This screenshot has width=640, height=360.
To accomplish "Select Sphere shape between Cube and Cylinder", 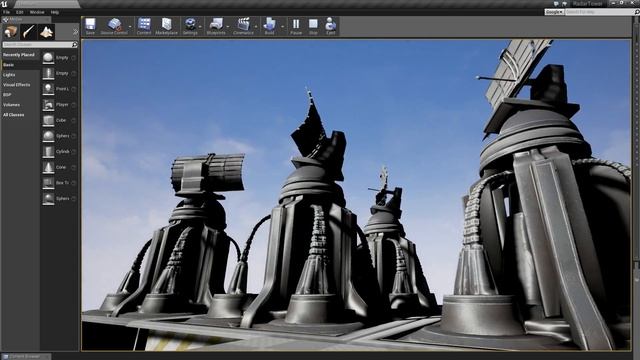I will (48, 136).
